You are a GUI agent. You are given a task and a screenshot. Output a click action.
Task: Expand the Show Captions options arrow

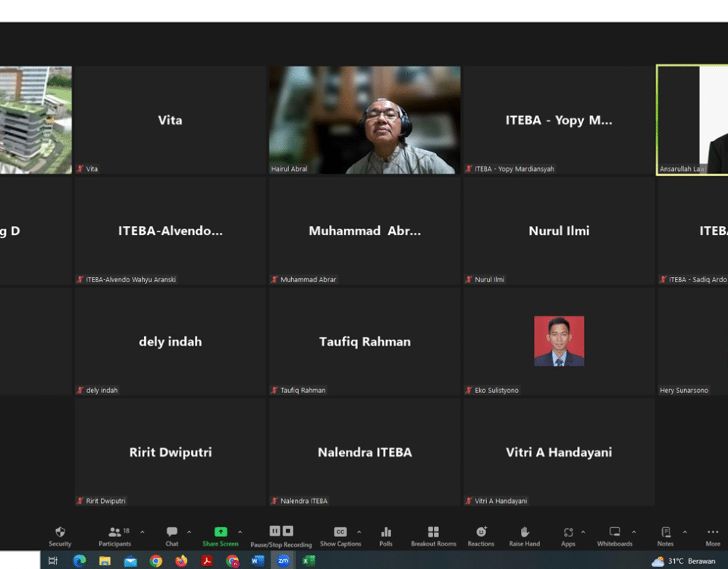[x=359, y=533]
